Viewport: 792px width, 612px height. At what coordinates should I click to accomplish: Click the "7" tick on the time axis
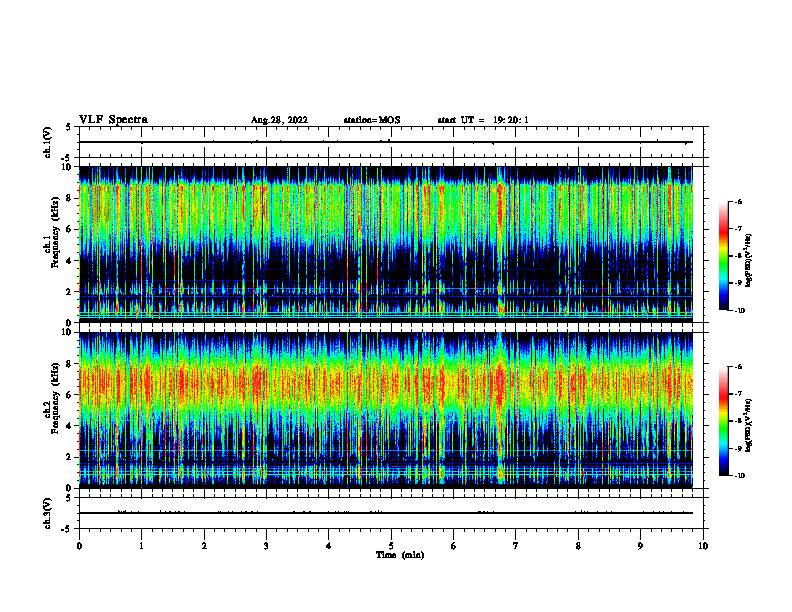click(516, 546)
